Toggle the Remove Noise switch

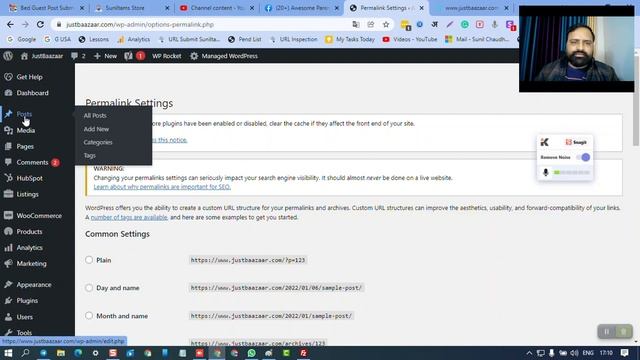pos(583,157)
